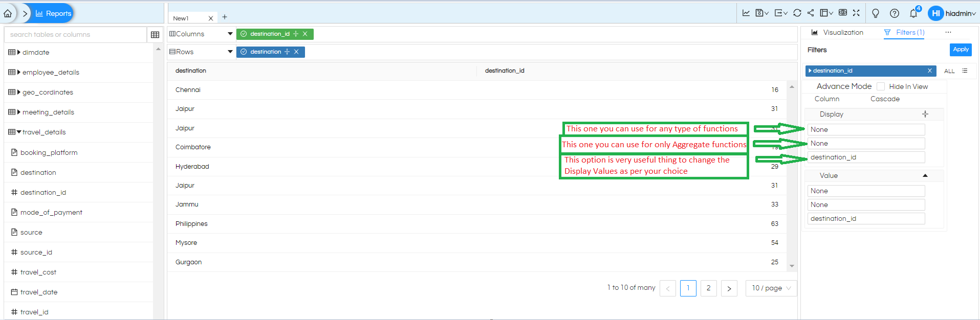Click the Apply filters button
The image size is (980, 320).
[961, 50]
